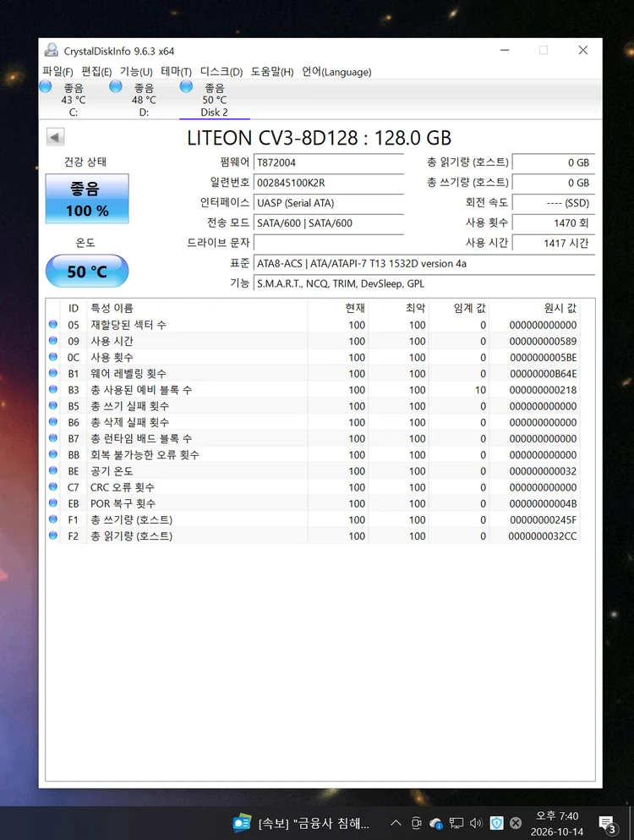Open the Meet Now camera tray icon
This screenshot has width=634, height=840.
click(416, 823)
